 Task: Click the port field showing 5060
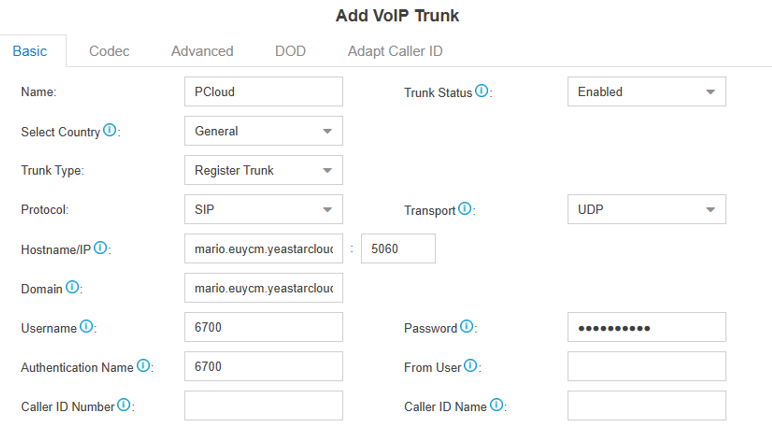pyautogui.click(x=398, y=249)
